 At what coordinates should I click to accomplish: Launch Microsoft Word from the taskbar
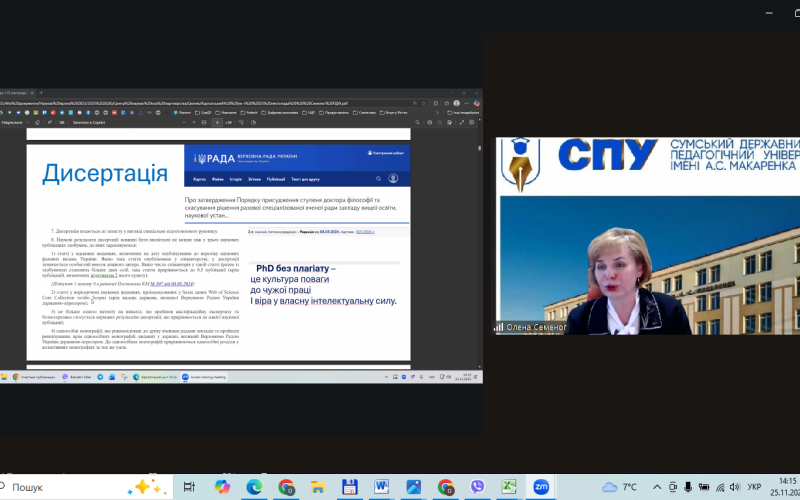[x=381, y=486]
